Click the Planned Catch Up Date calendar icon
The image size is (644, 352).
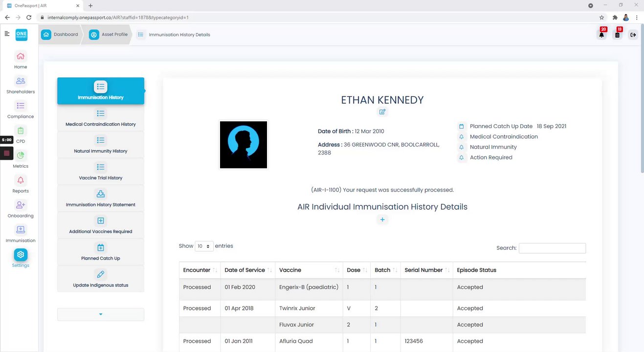pyautogui.click(x=462, y=126)
